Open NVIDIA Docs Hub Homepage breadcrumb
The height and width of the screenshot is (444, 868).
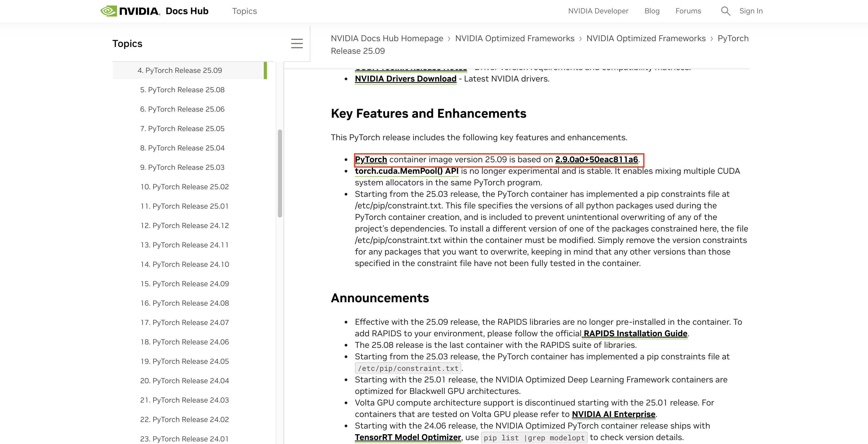[x=387, y=39]
